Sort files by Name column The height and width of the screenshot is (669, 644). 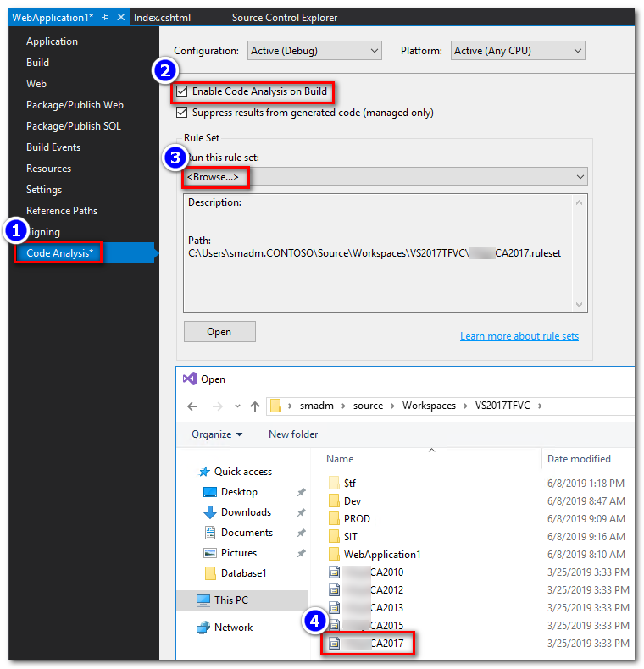coord(340,459)
